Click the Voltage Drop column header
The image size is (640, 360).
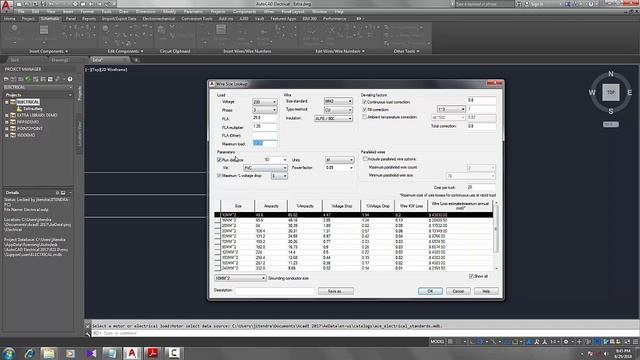tap(342, 206)
